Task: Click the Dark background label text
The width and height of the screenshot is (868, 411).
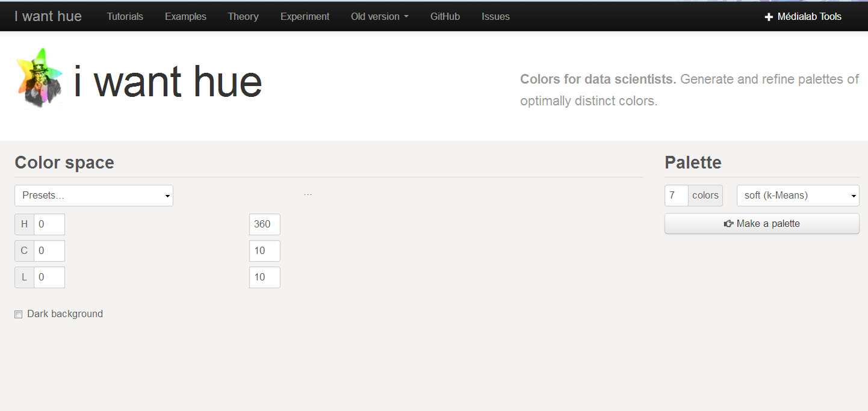Action: (x=65, y=314)
